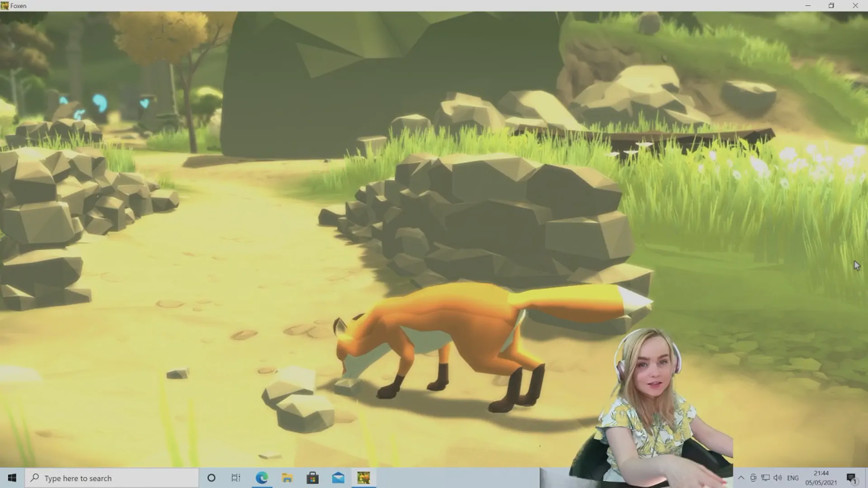Open the notification Action Center
The image size is (868, 488).
pos(852,478)
